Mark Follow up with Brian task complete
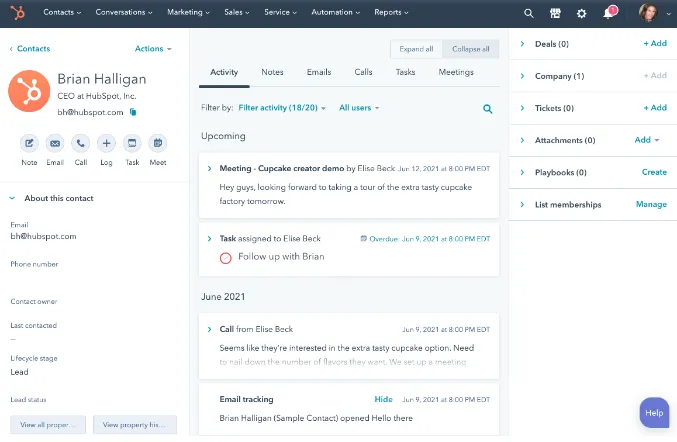The width and height of the screenshot is (677, 442). (225, 258)
